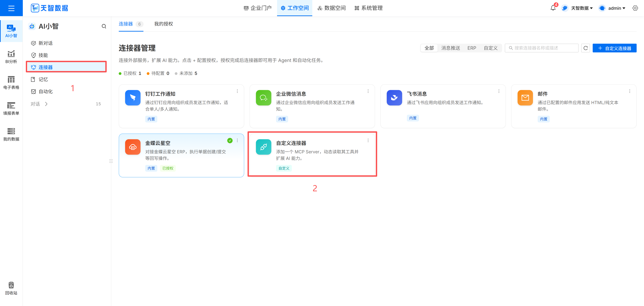Open 连接器 in AI小智 menu
Image resolution: width=644 pixels, height=306 pixels.
66,67
